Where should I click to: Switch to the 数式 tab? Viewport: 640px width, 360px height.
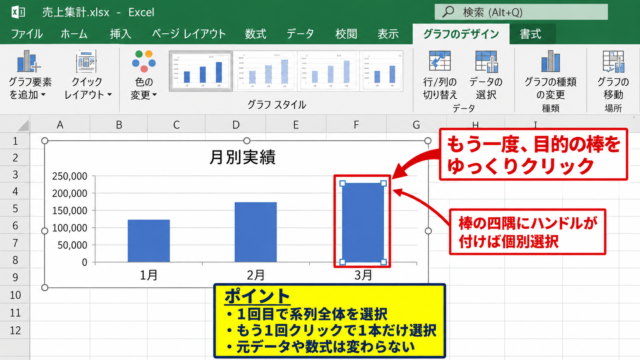(256, 34)
